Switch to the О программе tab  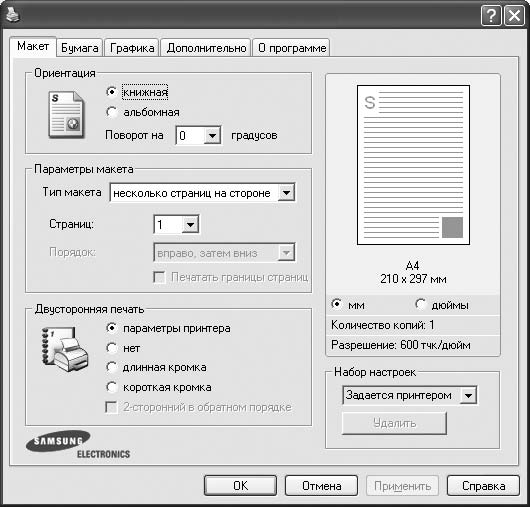[x=291, y=48]
